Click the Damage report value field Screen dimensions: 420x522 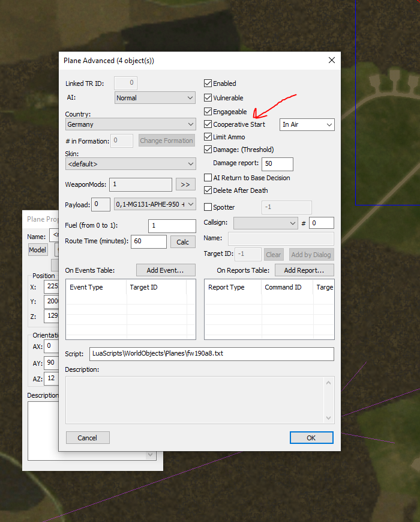pyautogui.click(x=277, y=164)
